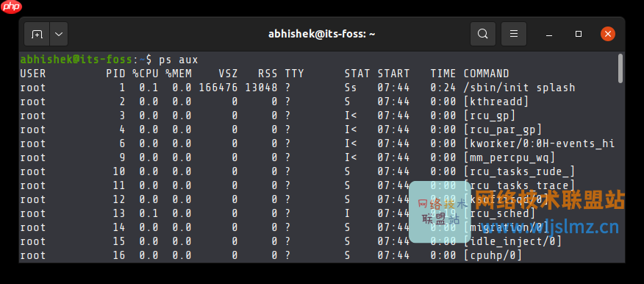This screenshot has height=284, width=644.
Task: Click the VSZ value 166476
Action: point(218,88)
